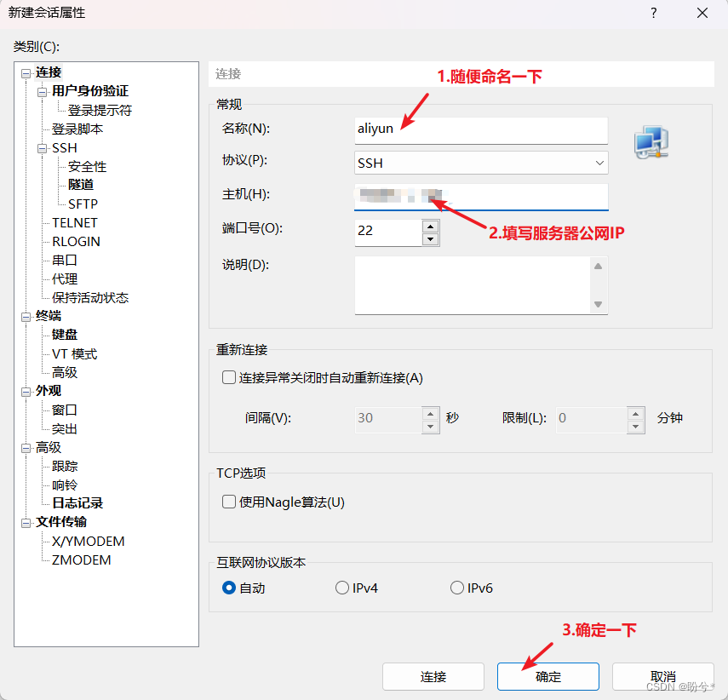
Task: Select the IPv4 radio button
Action: [x=340, y=587]
